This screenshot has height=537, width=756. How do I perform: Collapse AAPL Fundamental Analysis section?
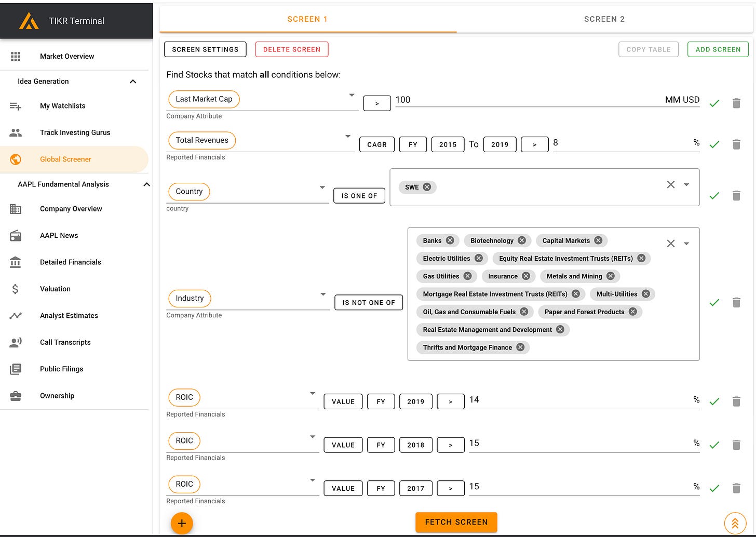146,184
